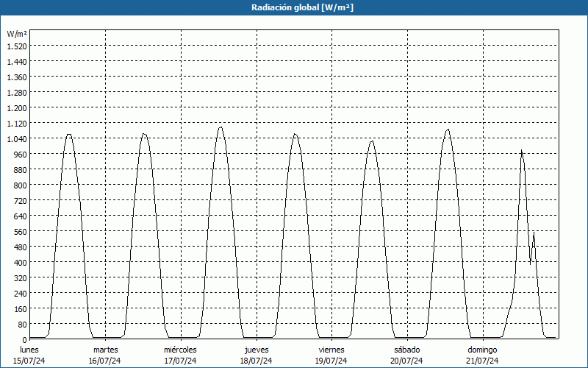
Task: Select the 1.440 y-axis value
Action: pyautogui.click(x=17, y=62)
